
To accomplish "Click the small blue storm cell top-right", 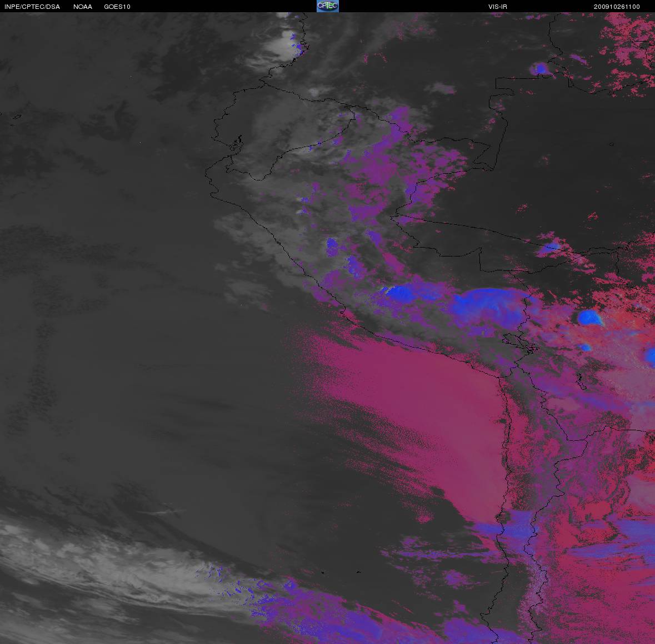I will (539, 69).
